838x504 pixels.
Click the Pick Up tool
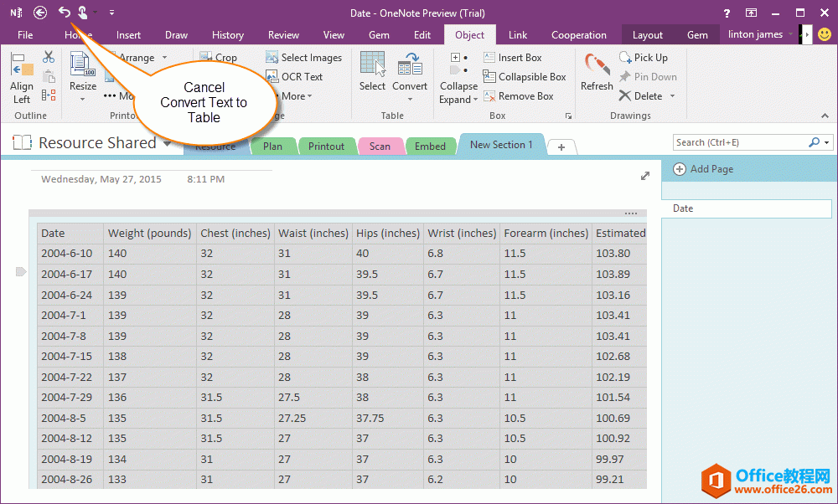pos(643,58)
